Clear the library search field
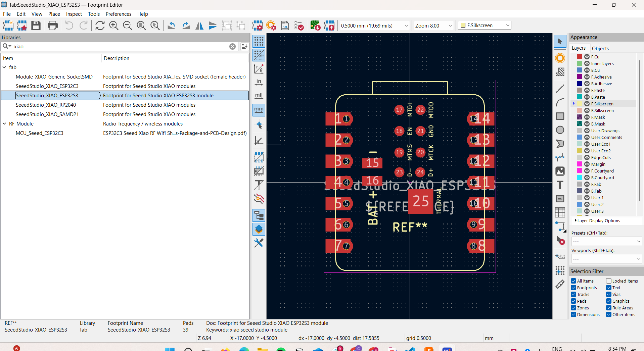644x351 pixels. point(232,47)
